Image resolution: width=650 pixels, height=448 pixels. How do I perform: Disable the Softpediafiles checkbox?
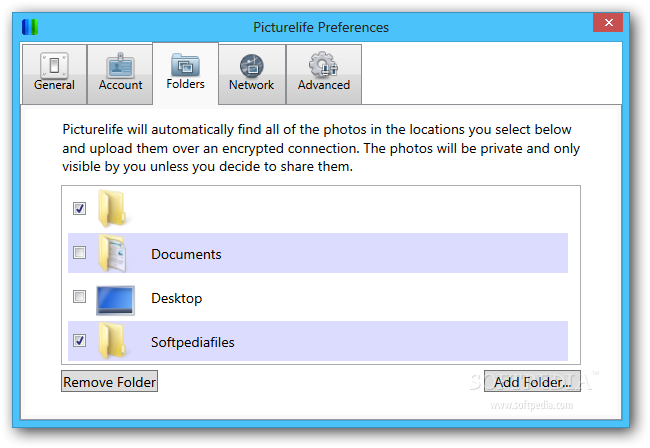click(79, 340)
